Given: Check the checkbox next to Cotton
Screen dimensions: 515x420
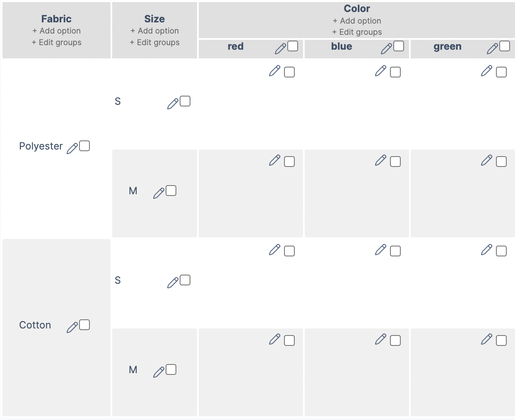Looking at the screenshot, I should (84, 325).
